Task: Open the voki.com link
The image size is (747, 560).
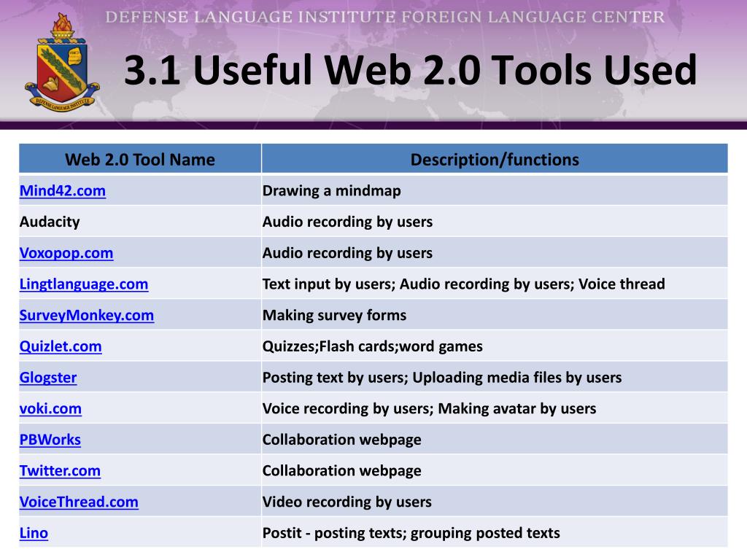Action: pos(50,408)
